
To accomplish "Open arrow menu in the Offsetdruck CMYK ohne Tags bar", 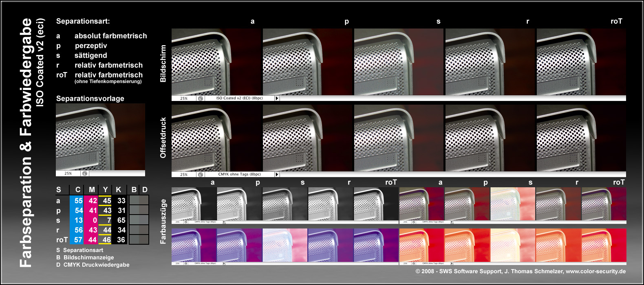I will (277, 174).
